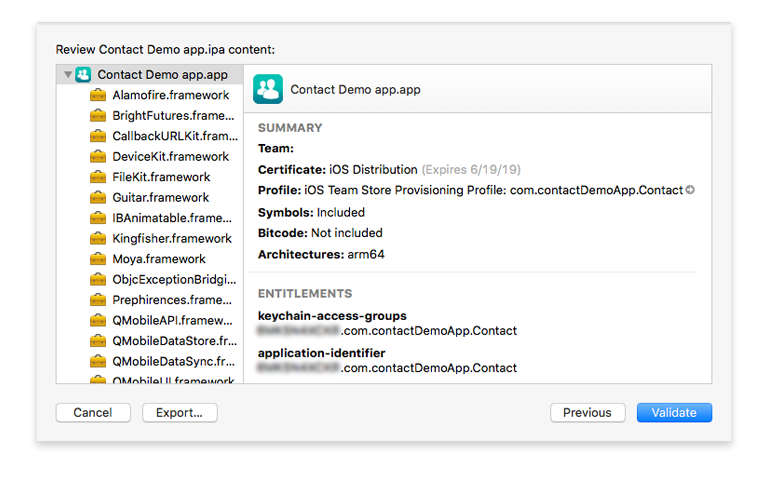This screenshot has width=768, height=485.
Task: Select the Kingfisher.framework toolbox icon
Action: [x=98, y=239]
